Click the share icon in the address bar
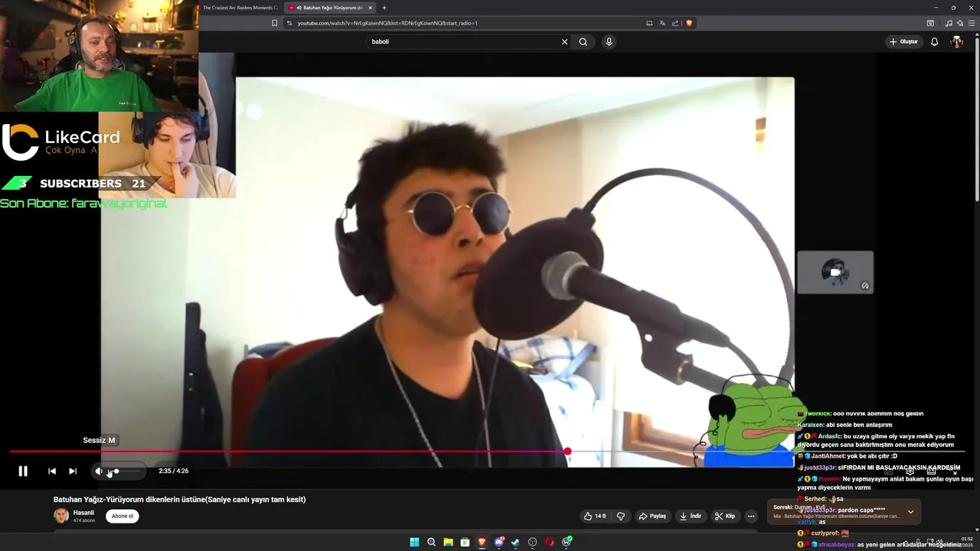Viewport: 980px width, 551px height. click(x=676, y=23)
